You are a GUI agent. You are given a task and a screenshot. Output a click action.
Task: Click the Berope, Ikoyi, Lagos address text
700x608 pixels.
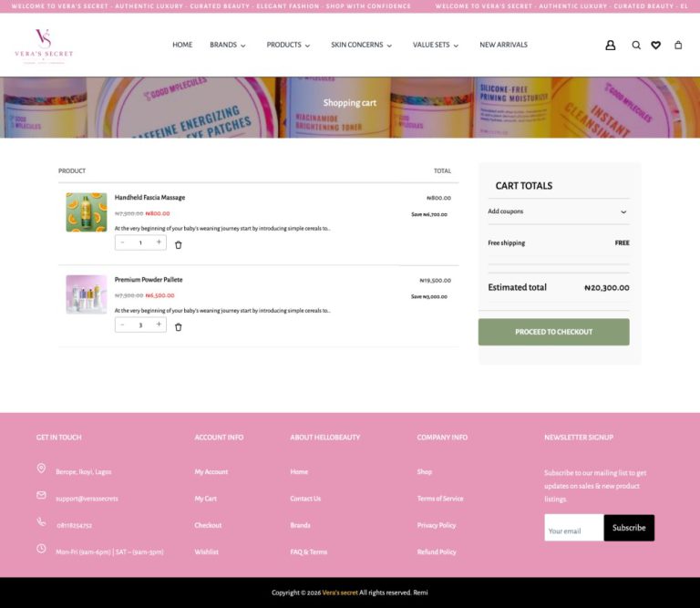click(x=84, y=472)
